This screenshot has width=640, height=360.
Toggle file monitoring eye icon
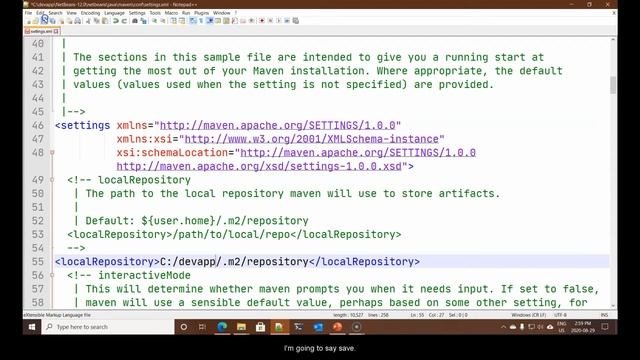pos(251,20)
